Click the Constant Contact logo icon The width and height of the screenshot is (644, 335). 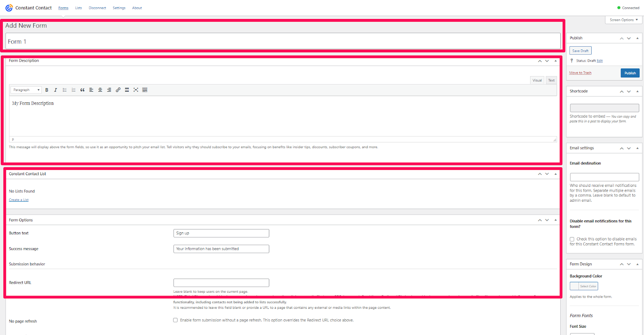click(x=9, y=8)
